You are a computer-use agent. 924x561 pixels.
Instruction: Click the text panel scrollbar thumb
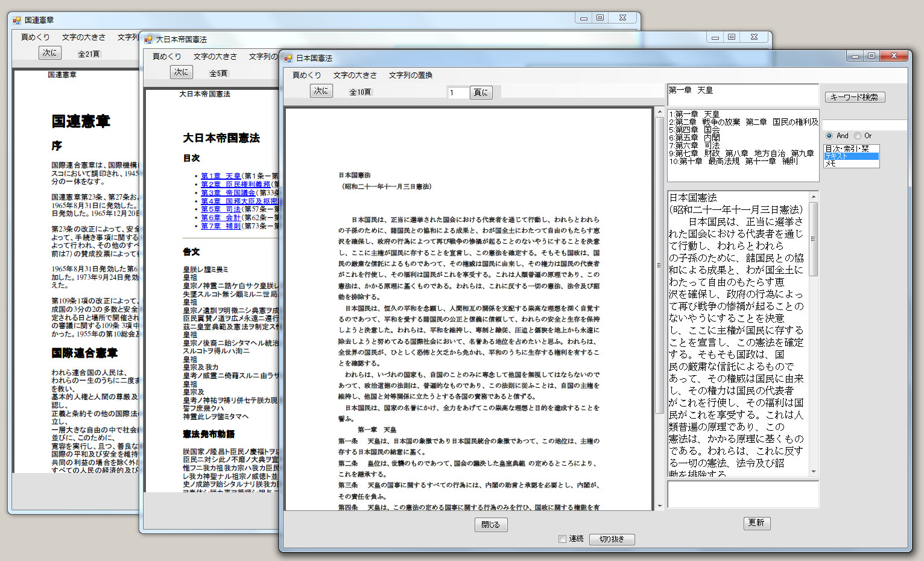[814, 239]
